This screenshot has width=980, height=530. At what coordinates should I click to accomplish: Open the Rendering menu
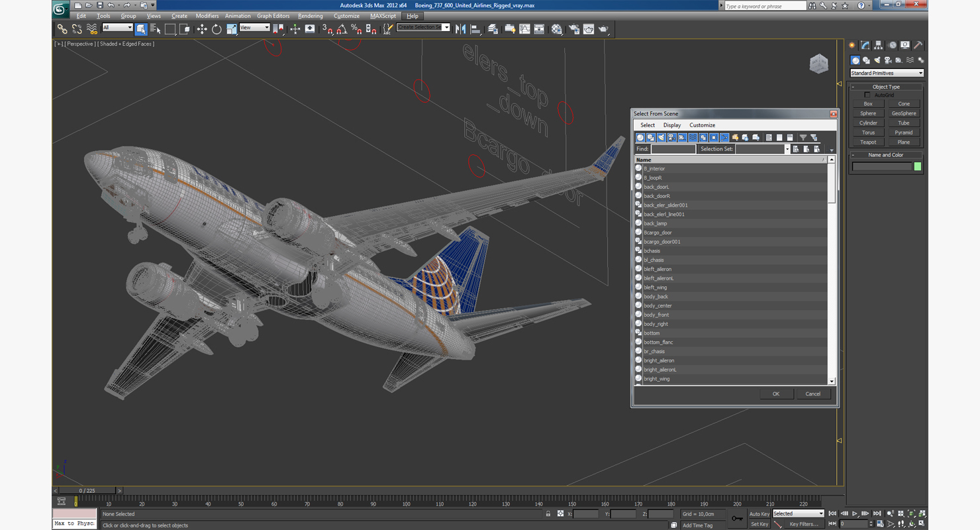coord(311,16)
